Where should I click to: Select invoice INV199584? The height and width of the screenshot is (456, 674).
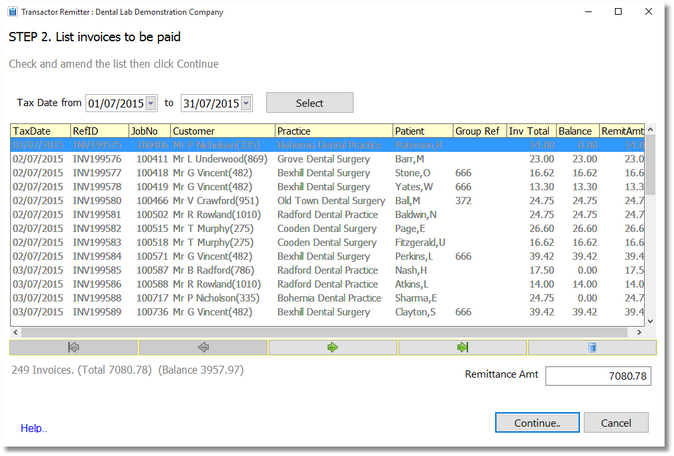click(x=328, y=256)
